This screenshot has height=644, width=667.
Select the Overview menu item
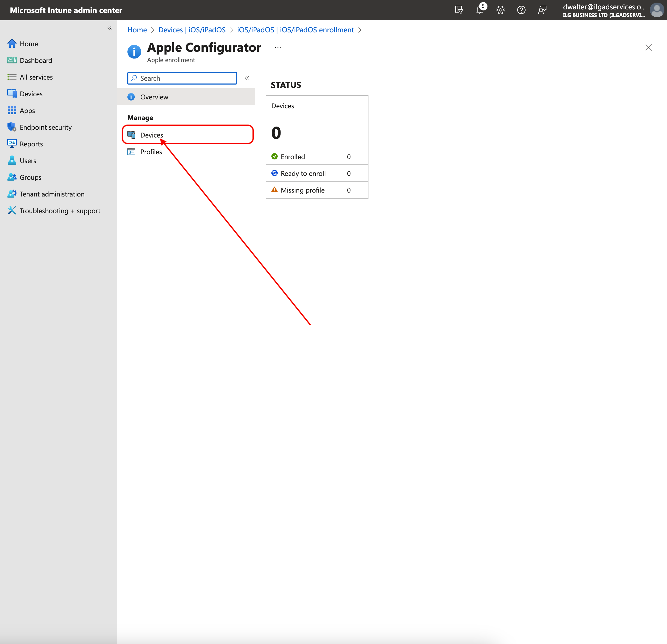[x=154, y=97]
